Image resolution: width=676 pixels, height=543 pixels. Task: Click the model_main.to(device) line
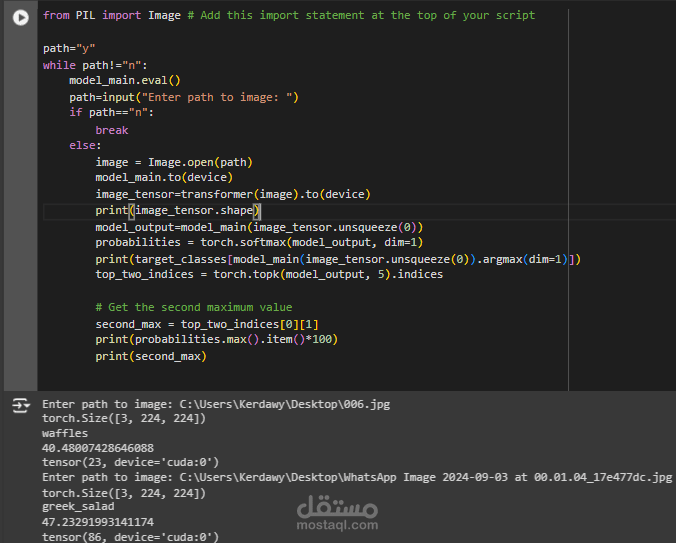point(164,178)
